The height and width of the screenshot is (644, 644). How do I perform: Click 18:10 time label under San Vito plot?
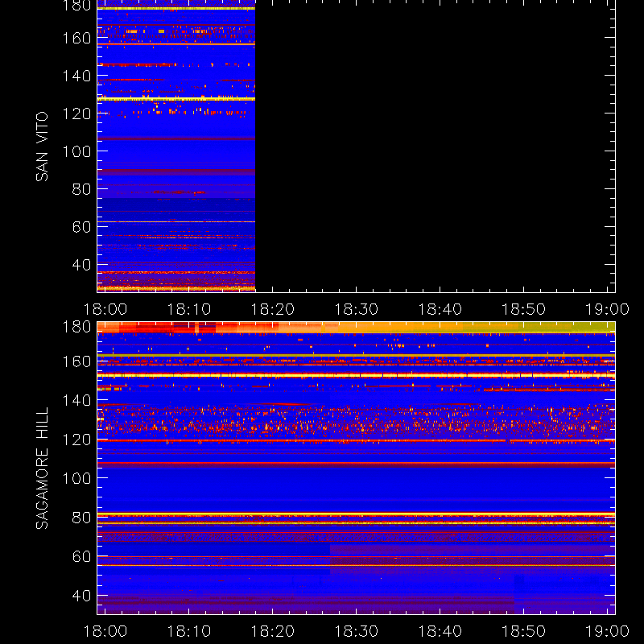189,309
